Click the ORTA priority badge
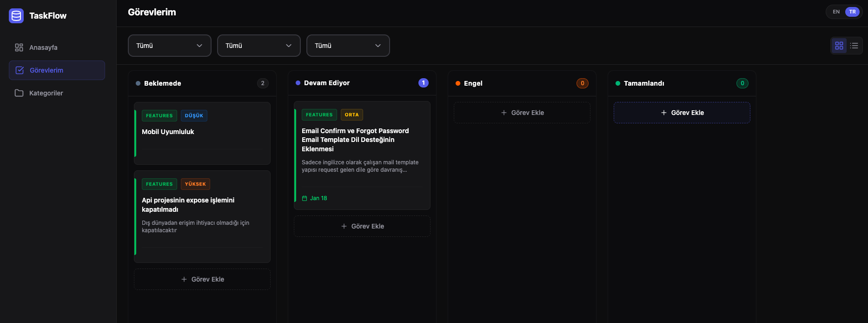Screen dimensions: 868x323 click(x=352, y=114)
